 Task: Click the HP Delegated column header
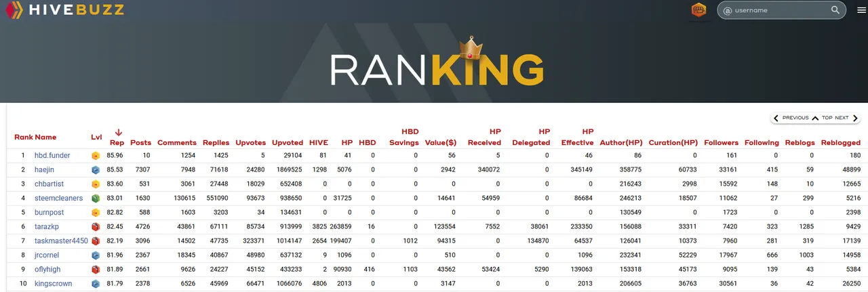pos(531,138)
